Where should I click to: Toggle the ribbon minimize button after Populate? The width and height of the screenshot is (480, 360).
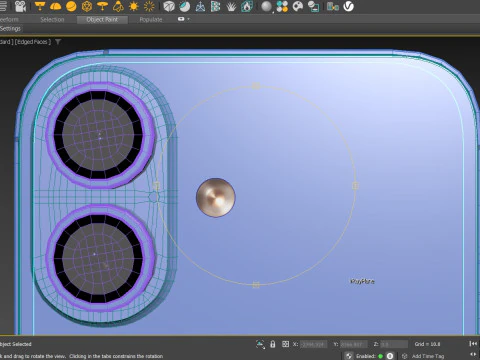coord(181,19)
